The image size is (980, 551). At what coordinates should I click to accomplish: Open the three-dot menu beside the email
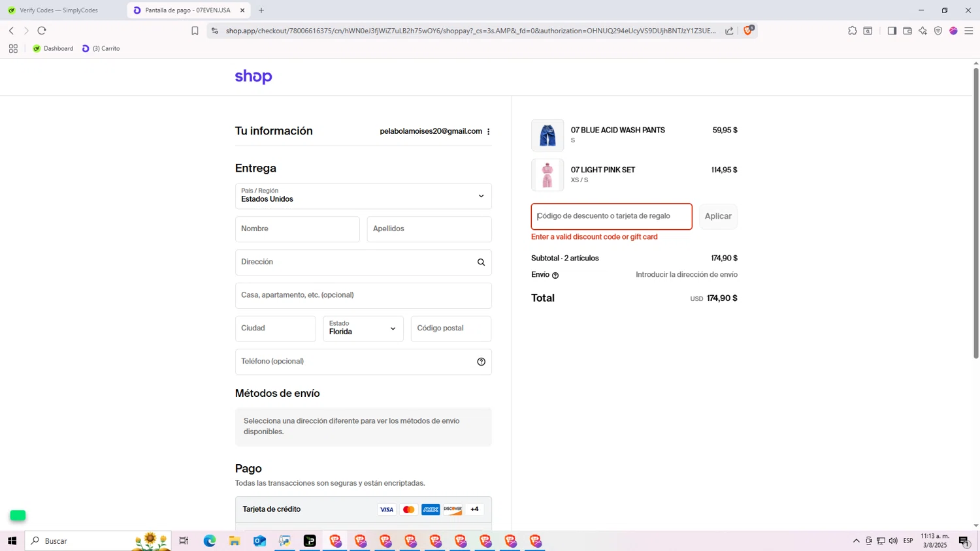(489, 131)
